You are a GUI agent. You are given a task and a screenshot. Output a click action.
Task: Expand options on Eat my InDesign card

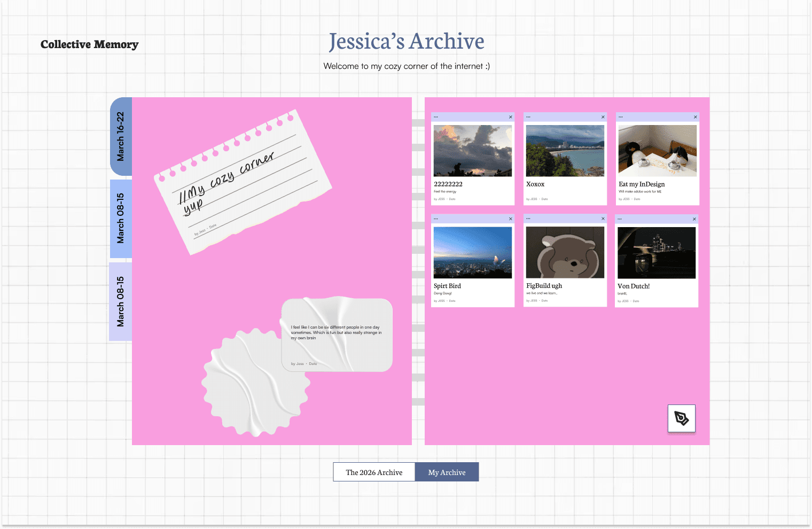tap(621, 117)
